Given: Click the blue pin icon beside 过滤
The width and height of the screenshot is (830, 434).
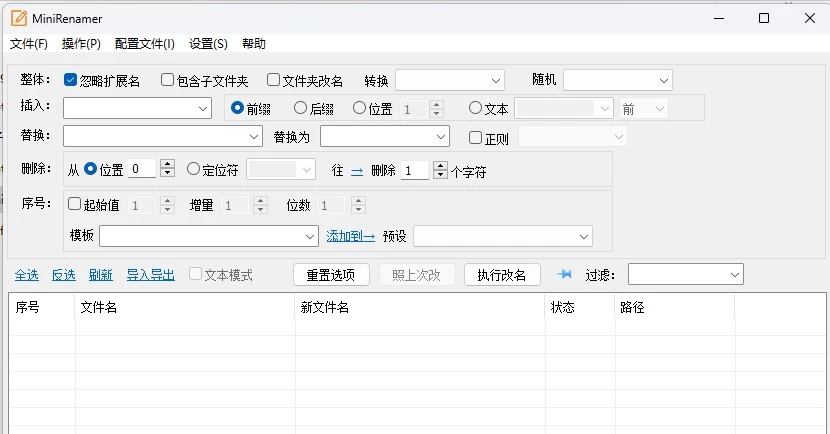Looking at the screenshot, I should point(565,274).
